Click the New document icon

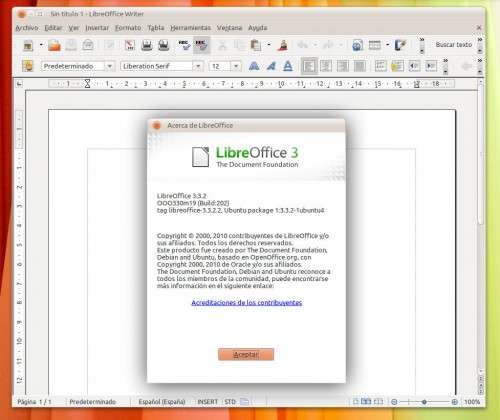click(x=28, y=45)
